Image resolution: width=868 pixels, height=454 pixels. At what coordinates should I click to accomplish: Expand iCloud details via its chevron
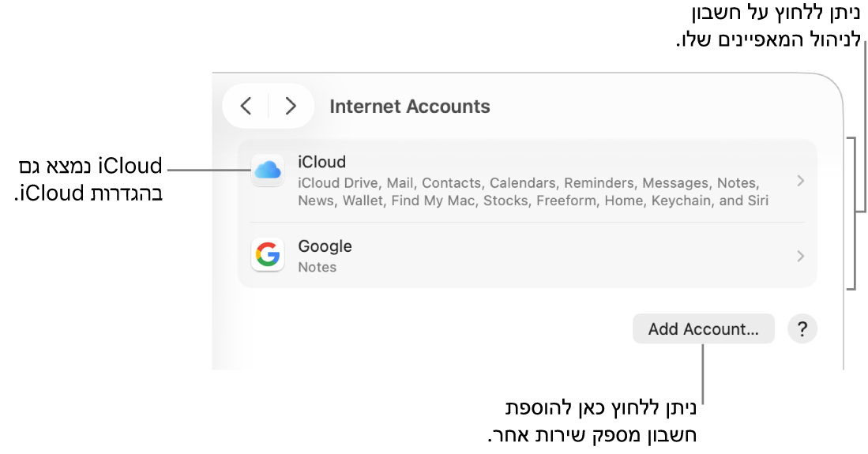800,181
